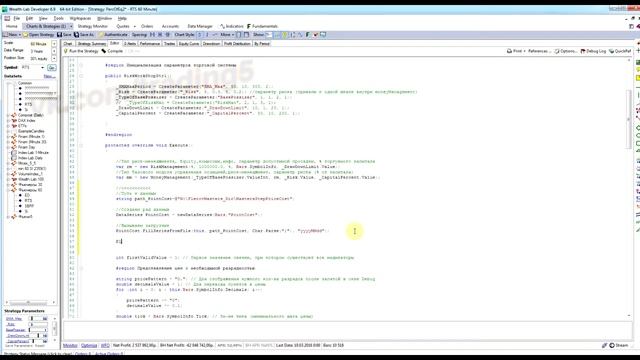The image size is (640, 360).
Task: Click the datasets horizontal scrollbar
Action: [30, 302]
